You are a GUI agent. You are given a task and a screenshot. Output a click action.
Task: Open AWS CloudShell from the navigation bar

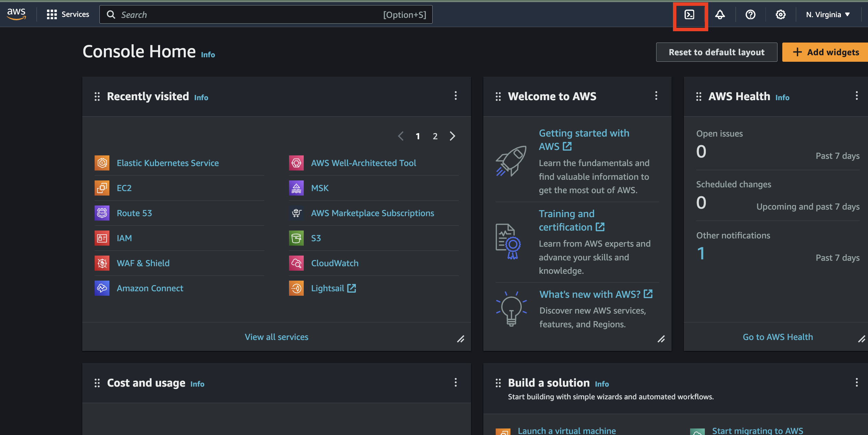point(690,14)
